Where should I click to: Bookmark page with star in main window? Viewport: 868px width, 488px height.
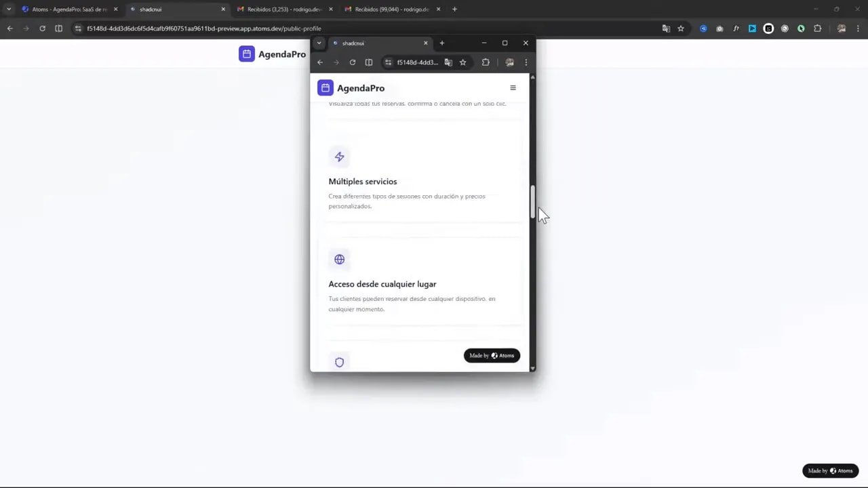(681, 28)
